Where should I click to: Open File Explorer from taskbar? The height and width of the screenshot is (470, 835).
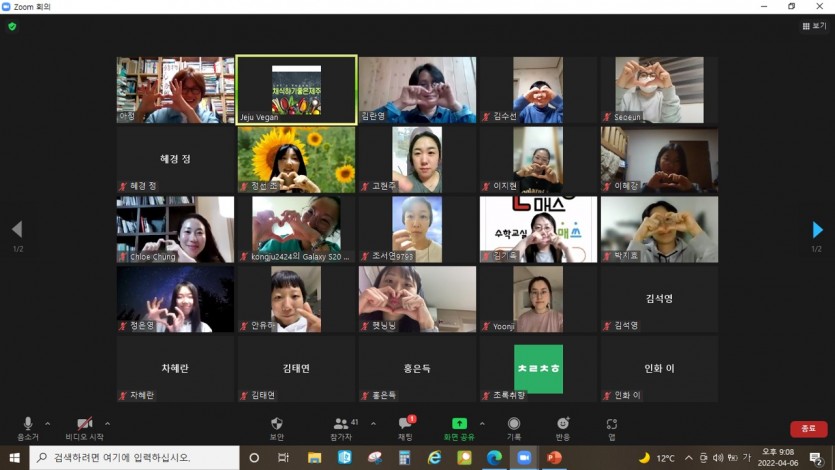click(x=314, y=458)
